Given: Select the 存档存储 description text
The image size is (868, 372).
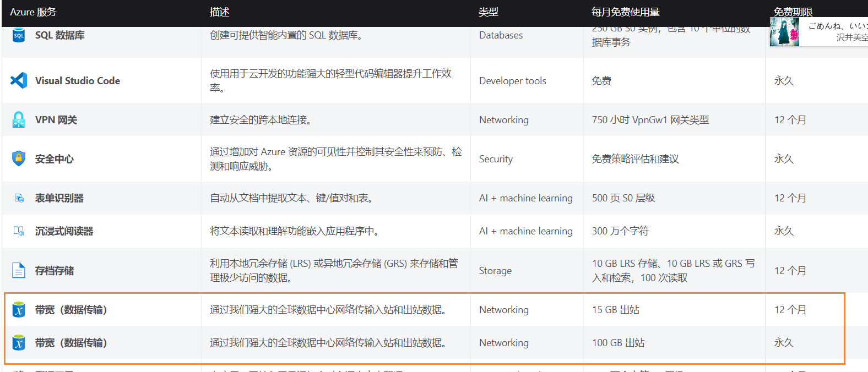Looking at the screenshot, I should tap(334, 271).
